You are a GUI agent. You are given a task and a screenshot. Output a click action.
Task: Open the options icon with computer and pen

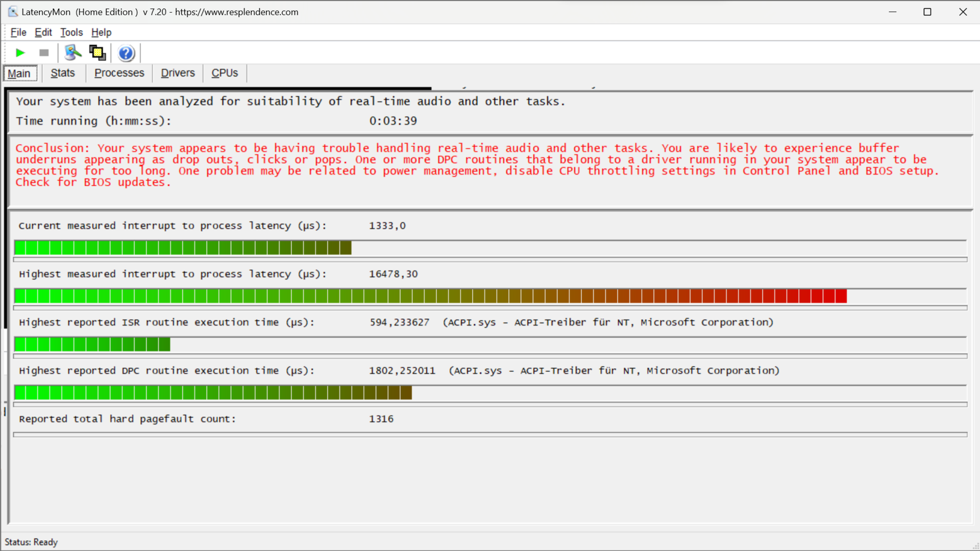[73, 53]
